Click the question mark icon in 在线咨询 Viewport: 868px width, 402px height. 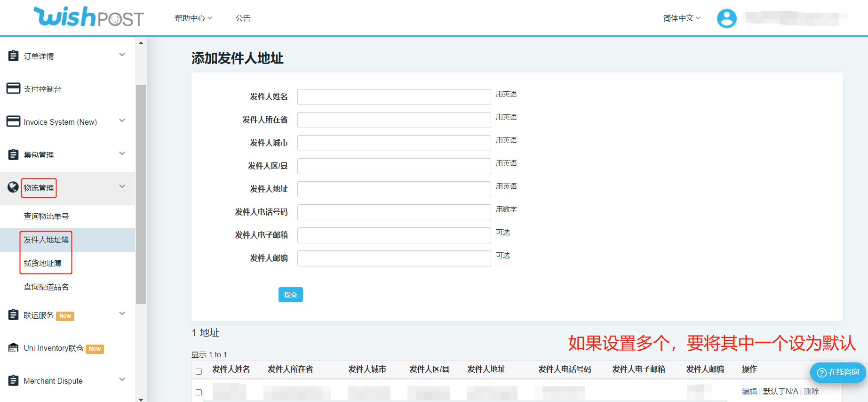(822, 372)
